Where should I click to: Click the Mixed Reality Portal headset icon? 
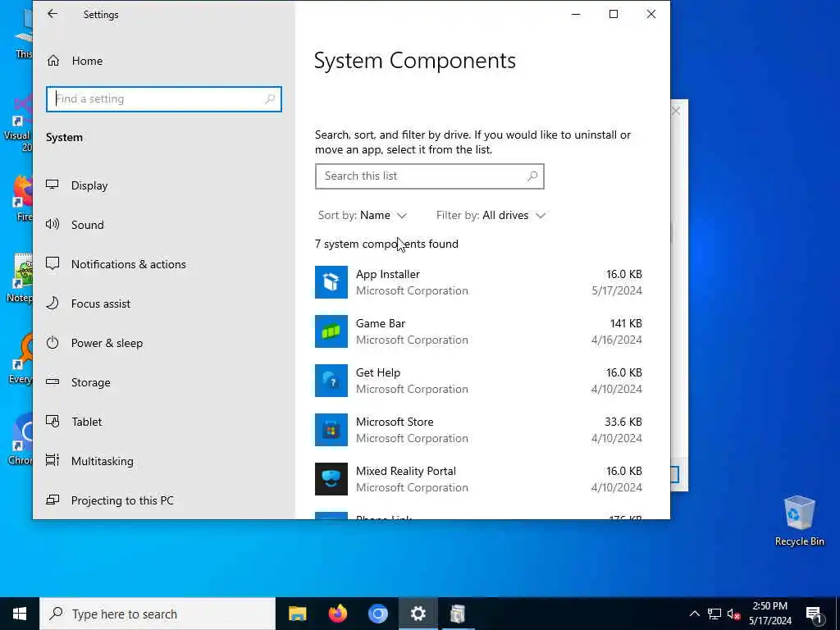(x=331, y=479)
